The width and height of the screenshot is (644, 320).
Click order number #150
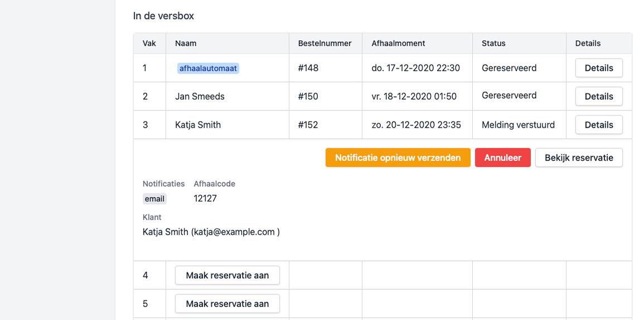pos(308,96)
